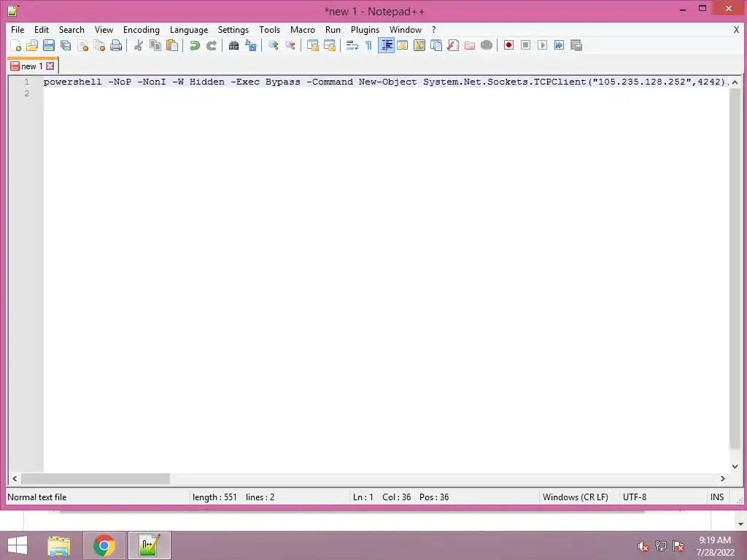Click the X at menu bar right
747x560 pixels.
(736, 29)
